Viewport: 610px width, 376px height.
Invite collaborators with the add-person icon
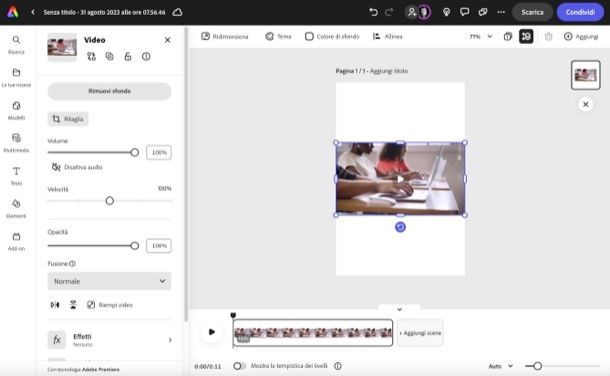coord(412,12)
